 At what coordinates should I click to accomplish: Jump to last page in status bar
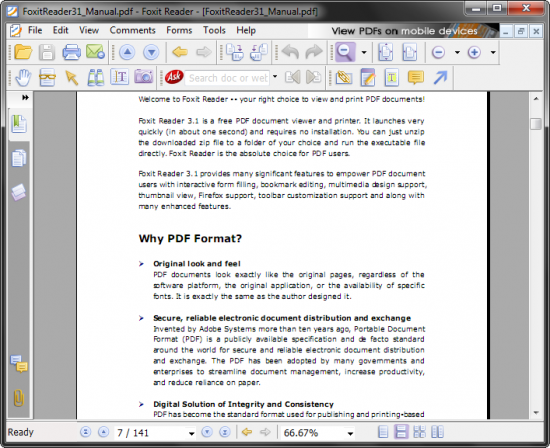click(225, 432)
